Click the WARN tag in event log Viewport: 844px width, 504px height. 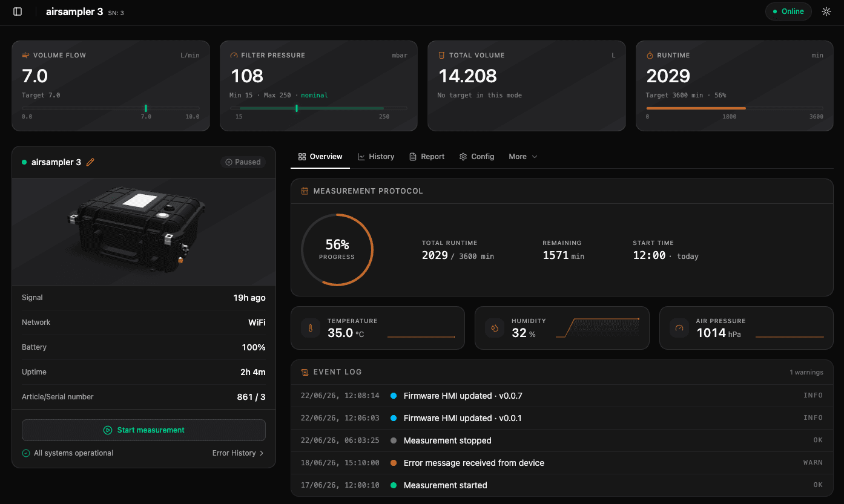click(813, 463)
